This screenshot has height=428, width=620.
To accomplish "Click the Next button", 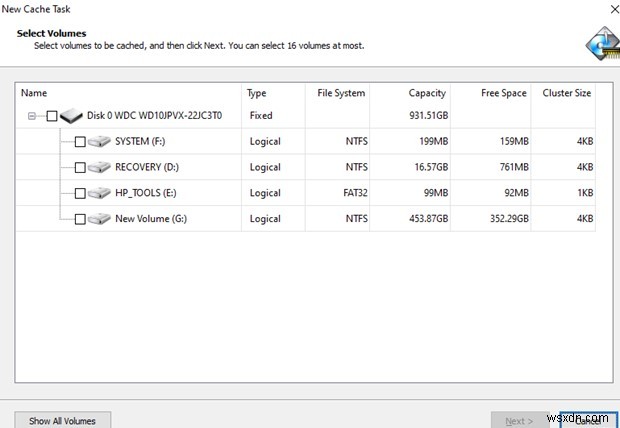I will click(519, 420).
